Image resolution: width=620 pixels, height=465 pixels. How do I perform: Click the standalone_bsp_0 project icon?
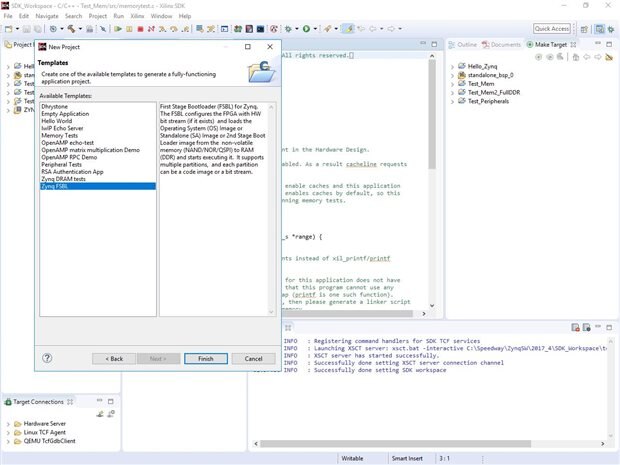coord(461,74)
